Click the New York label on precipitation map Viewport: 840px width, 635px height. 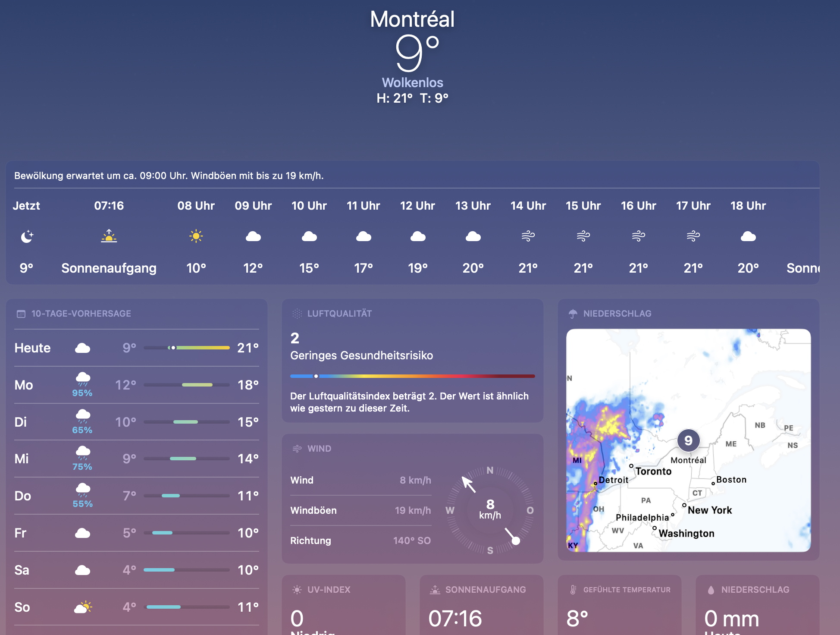[x=710, y=510]
